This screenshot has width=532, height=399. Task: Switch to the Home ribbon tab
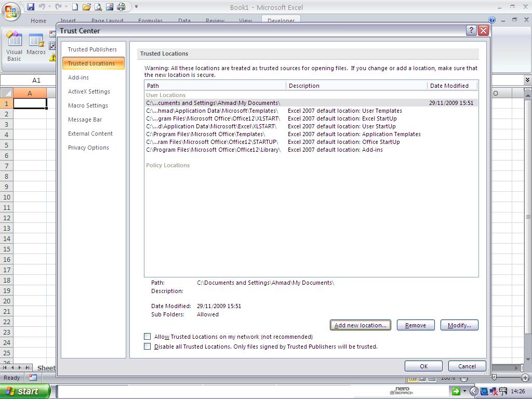tap(38, 20)
